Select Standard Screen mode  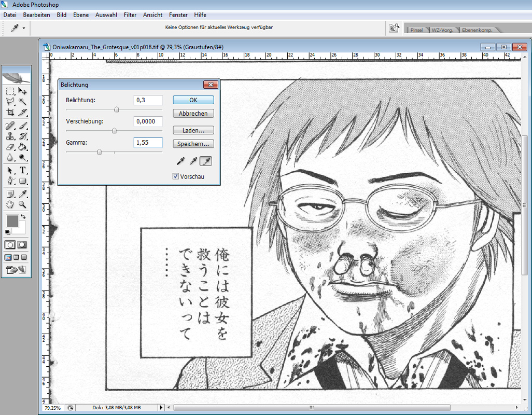[x=8, y=257]
